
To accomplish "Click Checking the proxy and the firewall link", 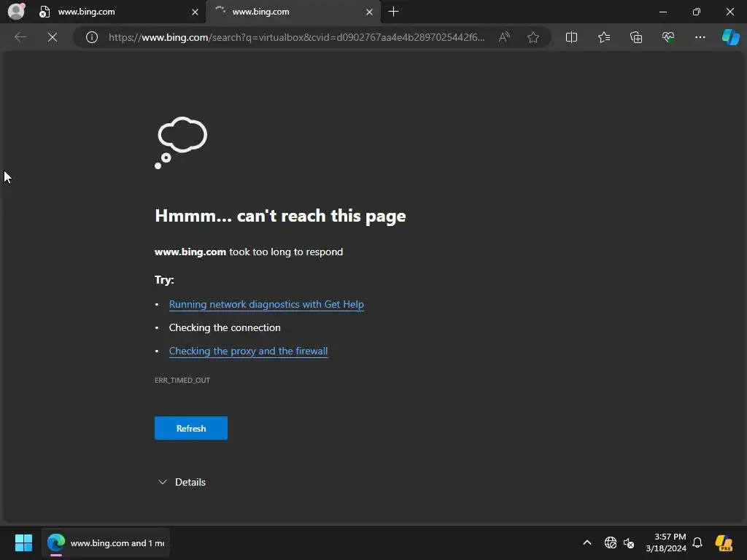I will (x=248, y=351).
